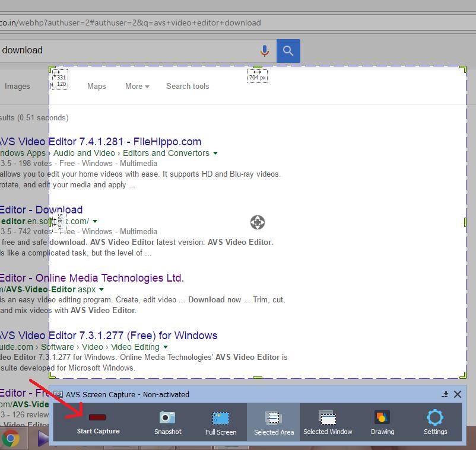Click the top-left corner selection handle

[x=52, y=69]
